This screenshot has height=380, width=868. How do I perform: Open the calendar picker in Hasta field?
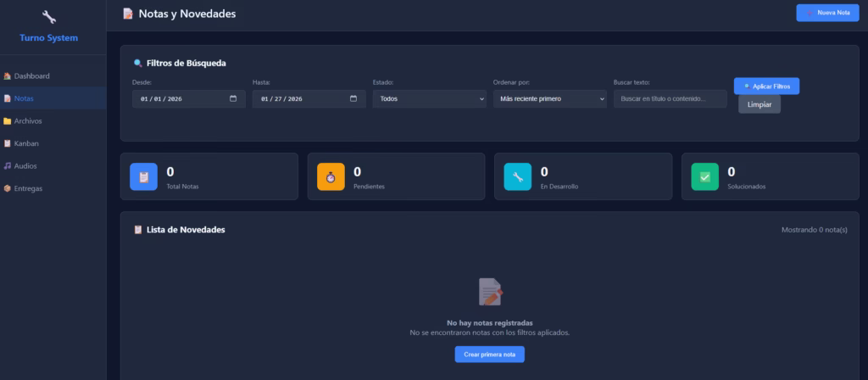[353, 99]
